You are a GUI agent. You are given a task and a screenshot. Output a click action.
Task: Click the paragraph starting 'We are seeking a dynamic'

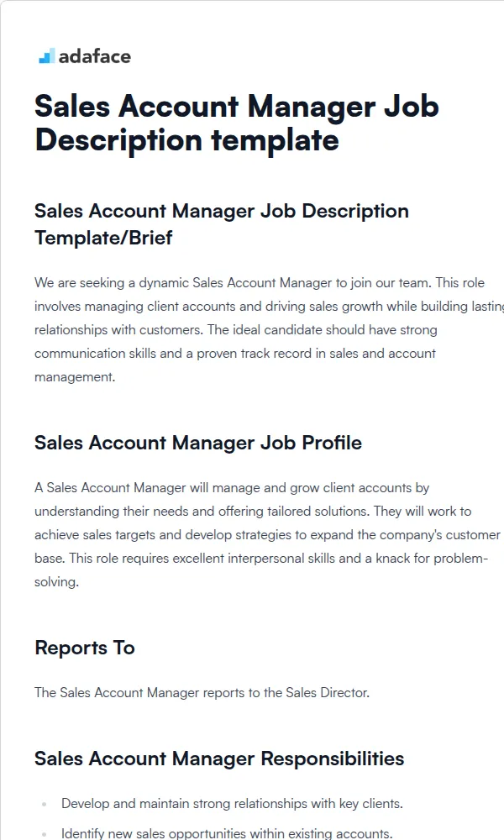click(269, 329)
